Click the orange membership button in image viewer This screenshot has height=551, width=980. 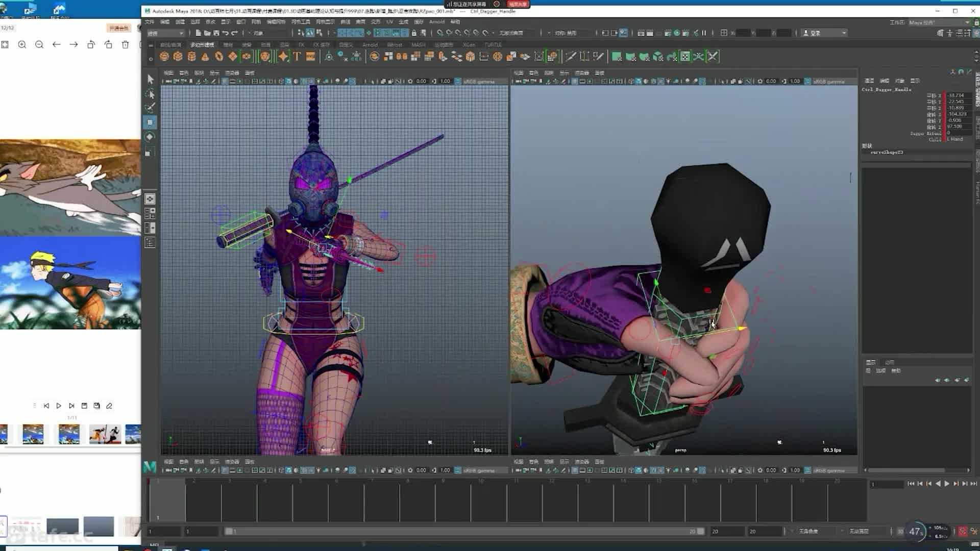pyautogui.click(x=119, y=28)
